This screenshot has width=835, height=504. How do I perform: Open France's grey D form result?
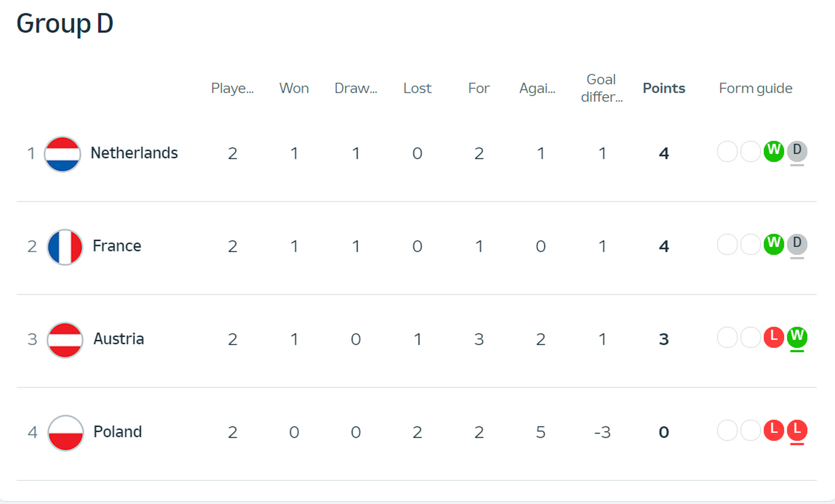(797, 245)
